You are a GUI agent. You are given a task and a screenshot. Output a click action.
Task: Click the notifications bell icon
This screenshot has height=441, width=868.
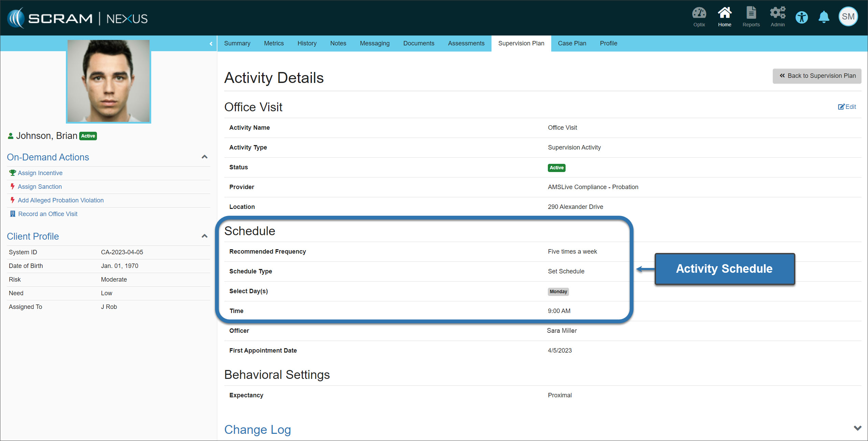[x=824, y=17]
